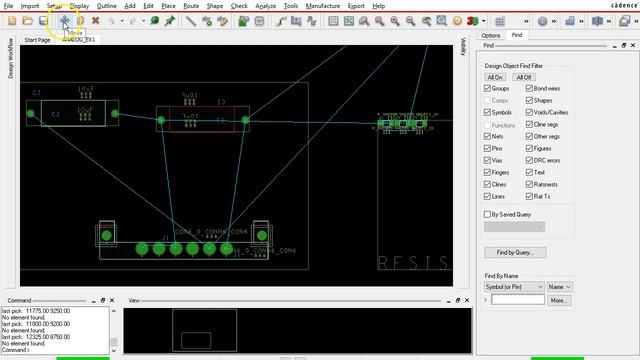Click the Redo arrow icon
This screenshot has height=360, width=640.
tap(133, 21)
